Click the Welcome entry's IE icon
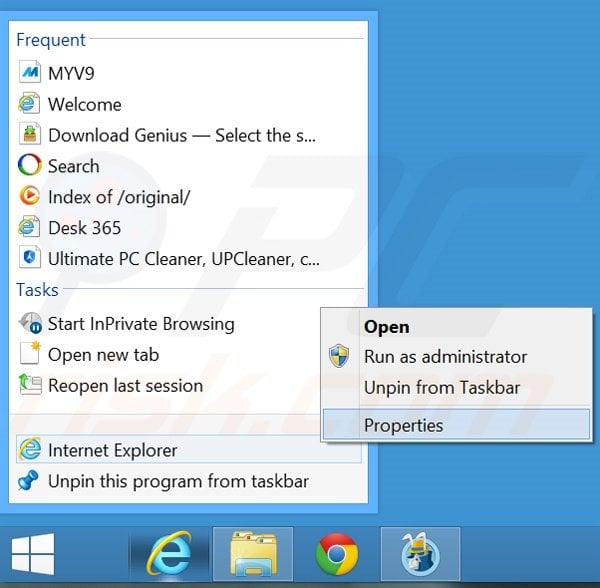 (29, 103)
